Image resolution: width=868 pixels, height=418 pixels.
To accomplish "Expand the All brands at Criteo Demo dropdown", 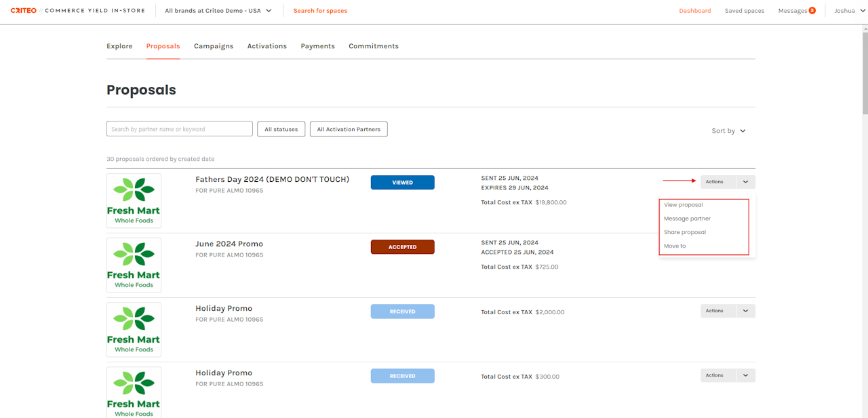I will tap(218, 11).
